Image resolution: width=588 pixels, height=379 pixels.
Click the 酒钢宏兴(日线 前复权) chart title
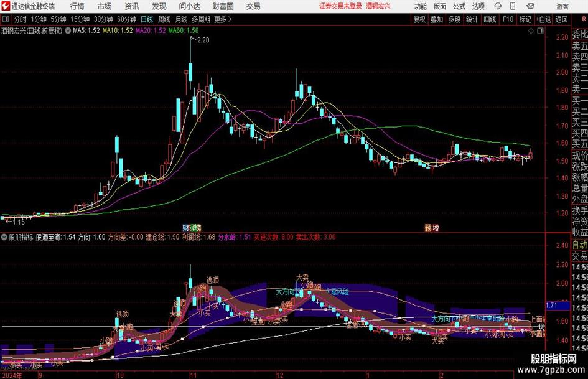pyautogui.click(x=32, y=30)
